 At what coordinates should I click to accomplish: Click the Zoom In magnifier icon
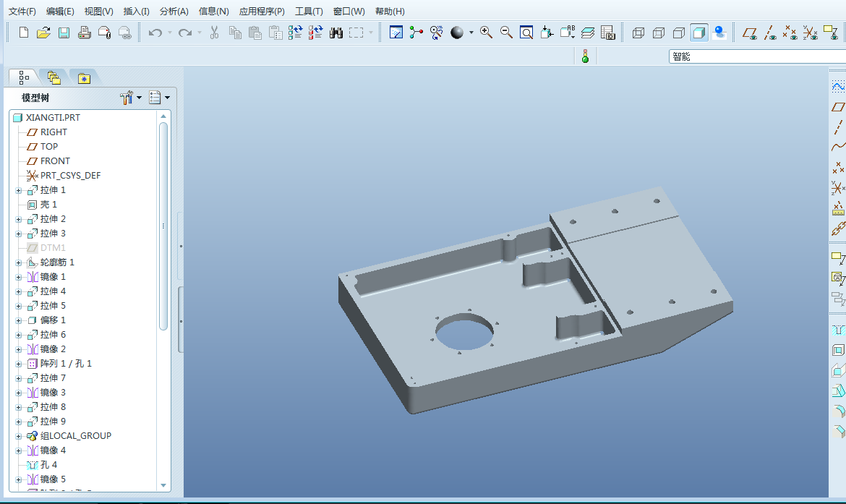tap(487, 33)
